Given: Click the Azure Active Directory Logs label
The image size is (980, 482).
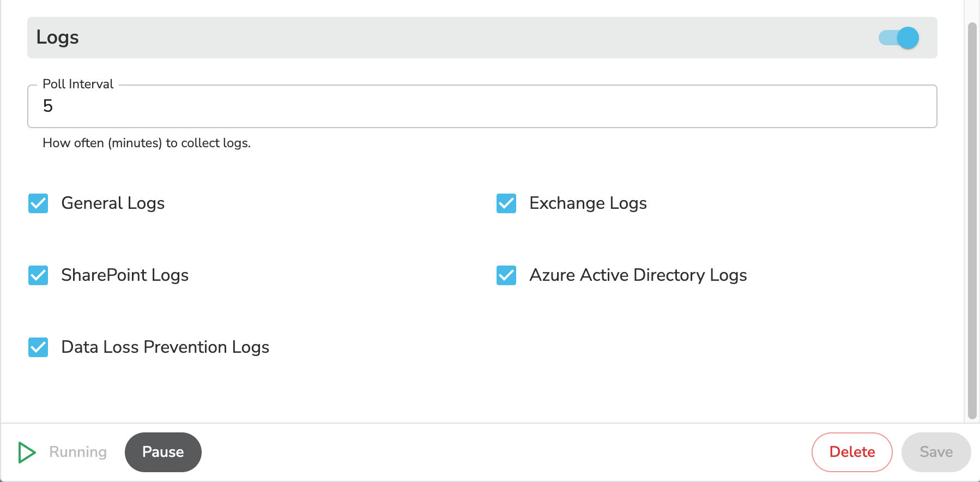Looking at the screenshot, I should coord(638,275).
